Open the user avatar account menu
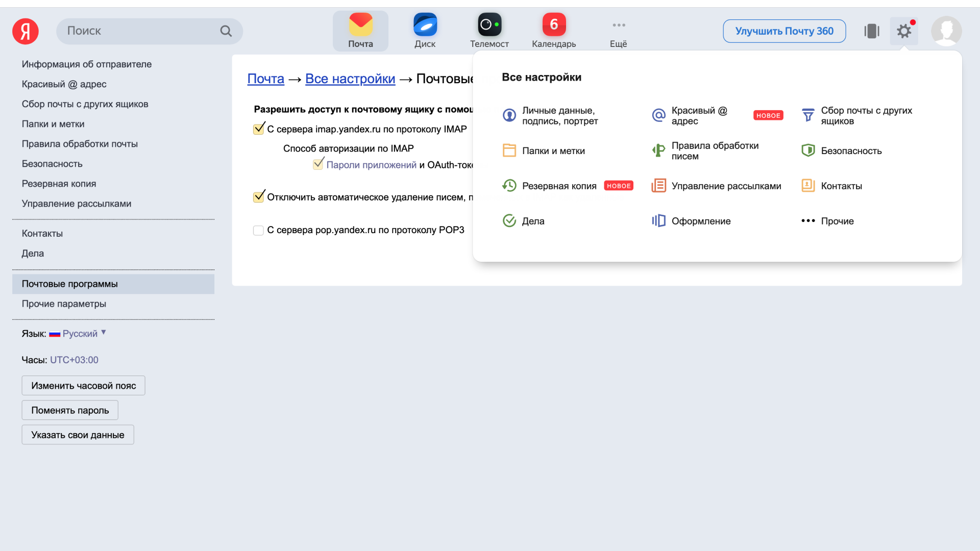Screen dimensions: 980x551 click(946, 31)
